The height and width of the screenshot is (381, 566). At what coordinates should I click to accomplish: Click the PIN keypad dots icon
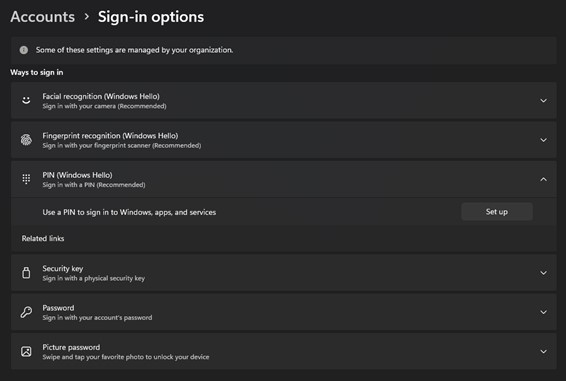pos(26,179)
